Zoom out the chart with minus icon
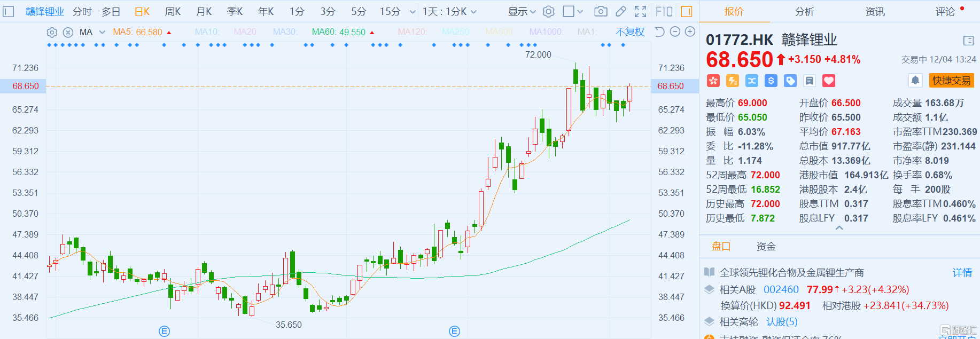This screenshot has width=980, height=339. [x=675, y=32]
